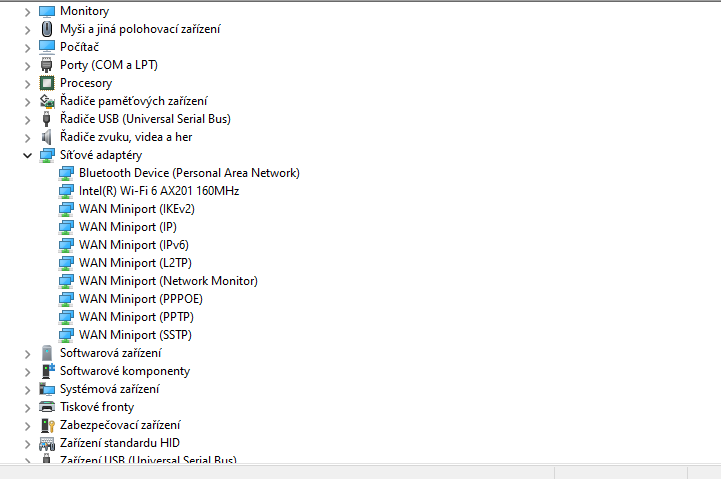Click the Zařízení standardu HID keyboard icon
The width and height of the screenshot is (721, 479).
click(47, 443)
